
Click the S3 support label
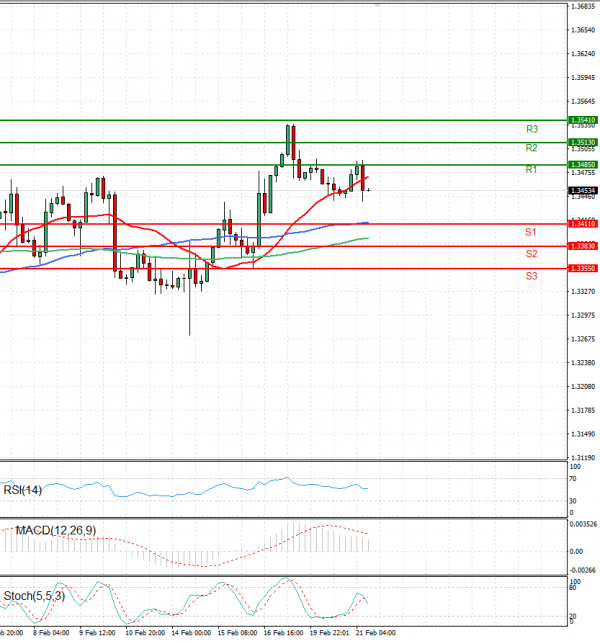[532, 274]
